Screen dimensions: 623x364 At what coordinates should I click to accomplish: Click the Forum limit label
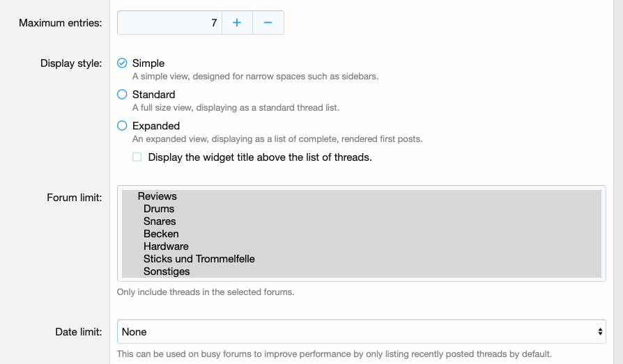coord(75,198)
